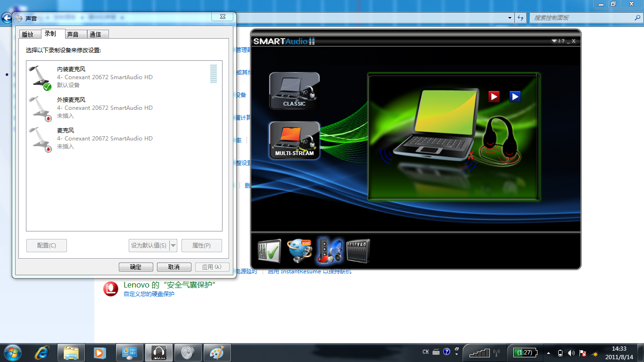Open the Windows Start menu
The width and height of the screenshot is (644, 362).
click(12, 352)
